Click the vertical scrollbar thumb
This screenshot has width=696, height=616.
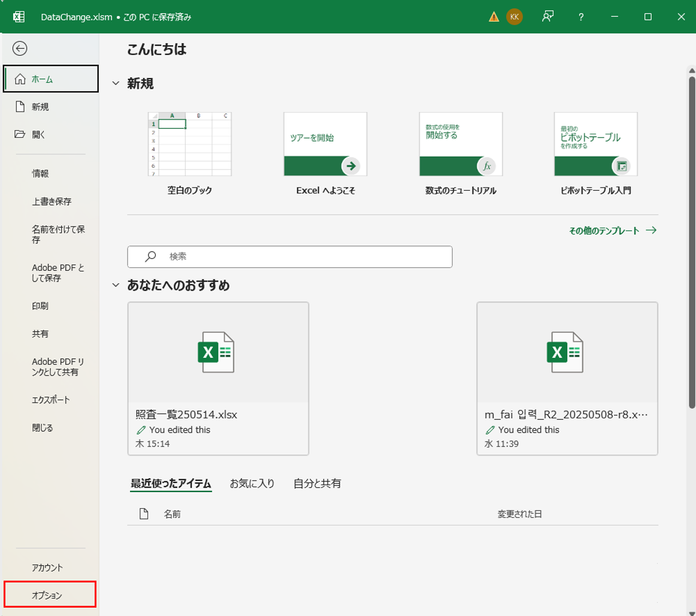point(692,242)
